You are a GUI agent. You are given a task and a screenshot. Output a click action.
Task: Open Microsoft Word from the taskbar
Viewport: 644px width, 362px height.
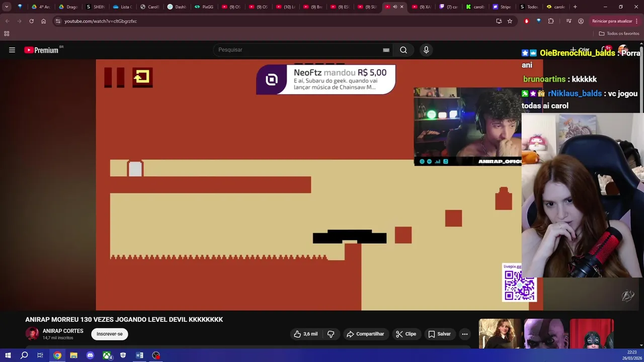coord(139,355)
